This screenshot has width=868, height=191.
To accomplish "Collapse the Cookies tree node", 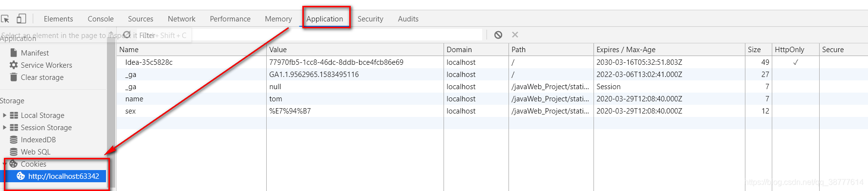I will tap(5, 164).
